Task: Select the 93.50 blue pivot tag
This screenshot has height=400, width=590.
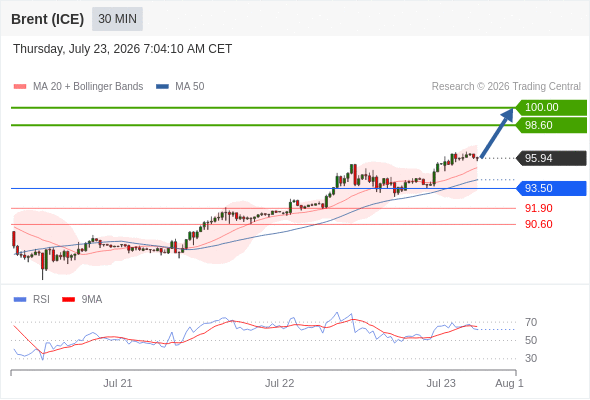Action: [x=551, y=188]
